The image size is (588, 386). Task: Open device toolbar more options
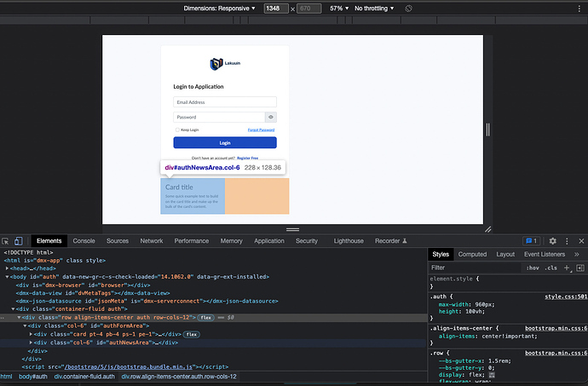(579, 9)
